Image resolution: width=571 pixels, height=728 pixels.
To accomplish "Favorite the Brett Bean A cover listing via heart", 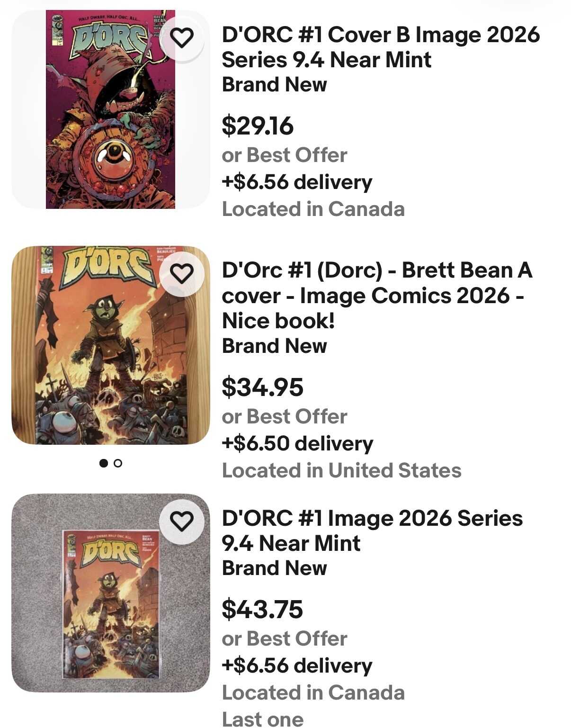I will (x=182, y=274).
